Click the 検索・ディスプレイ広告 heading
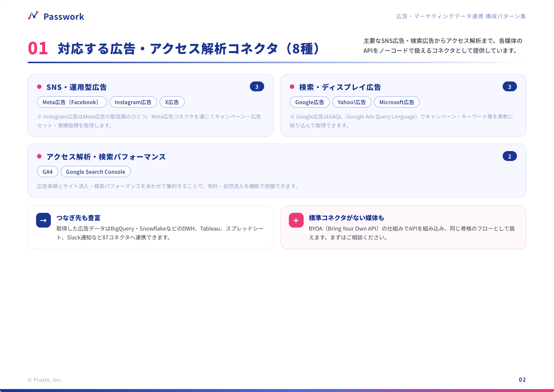 pos(340,87)
